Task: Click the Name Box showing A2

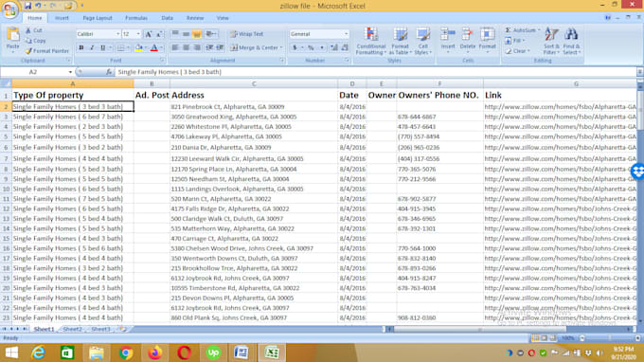Action: point(33,72)
